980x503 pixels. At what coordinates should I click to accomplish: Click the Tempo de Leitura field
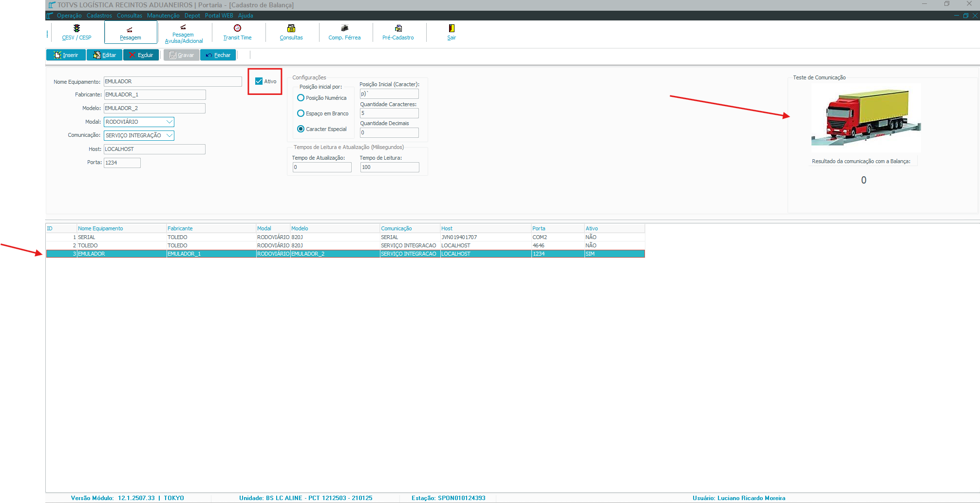click(390, 167)
